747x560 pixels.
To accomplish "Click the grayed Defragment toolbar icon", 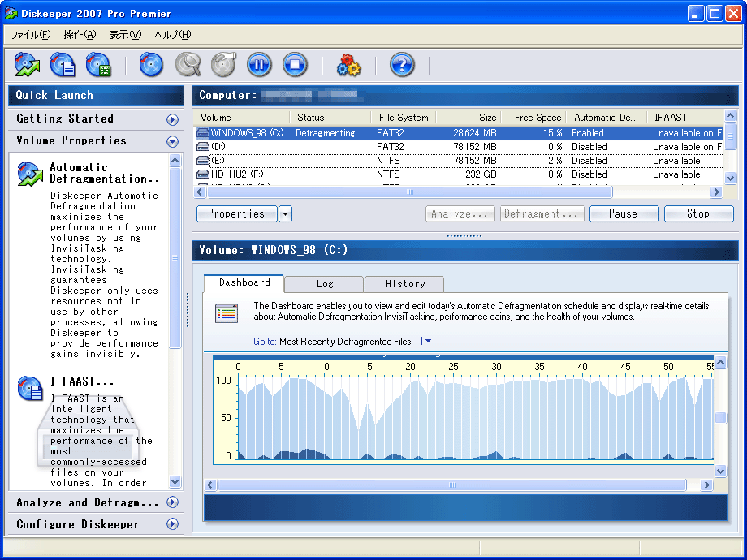I will (x=223, y=64).
